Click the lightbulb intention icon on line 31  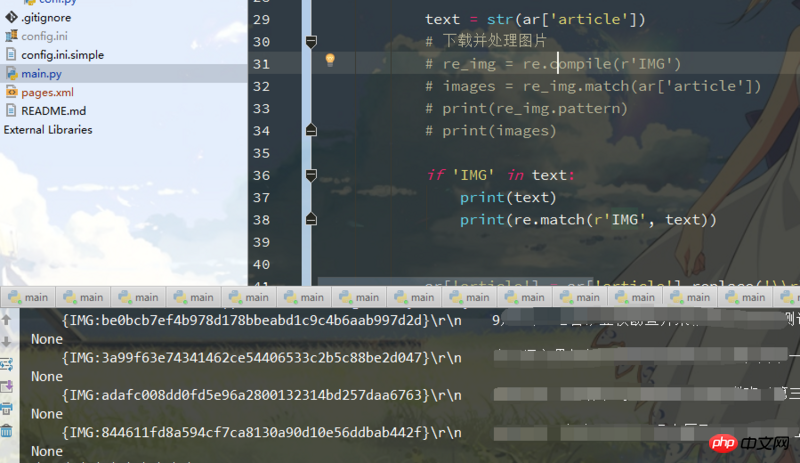[330, 60]
